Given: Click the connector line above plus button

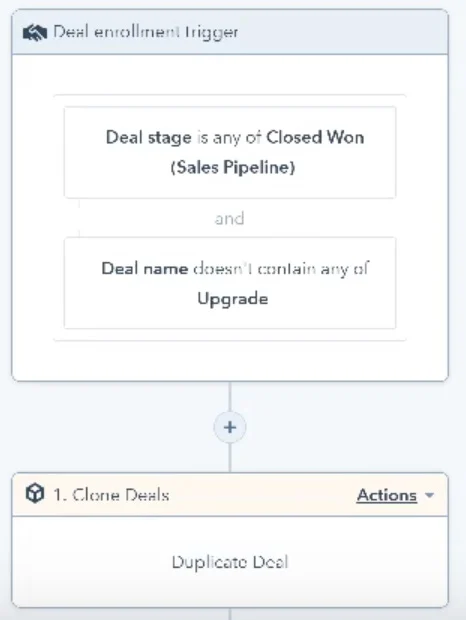Looking at the screenshot, I should point(230,397).
